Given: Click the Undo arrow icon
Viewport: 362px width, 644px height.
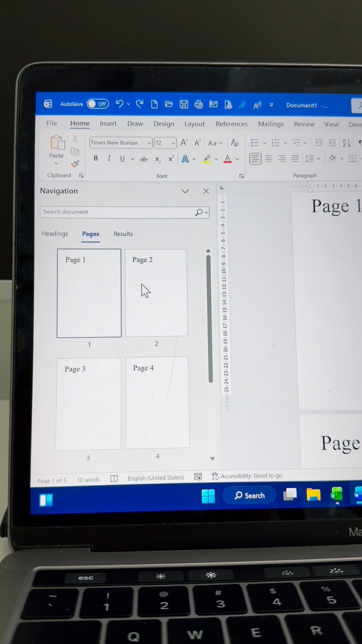Looking at the screenshot, I should 119,104.
